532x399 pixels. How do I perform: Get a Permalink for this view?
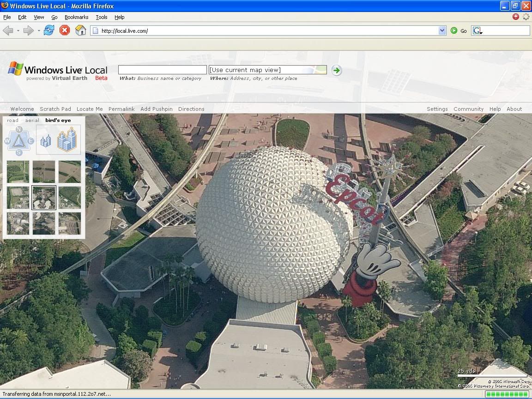coord(121,109)
